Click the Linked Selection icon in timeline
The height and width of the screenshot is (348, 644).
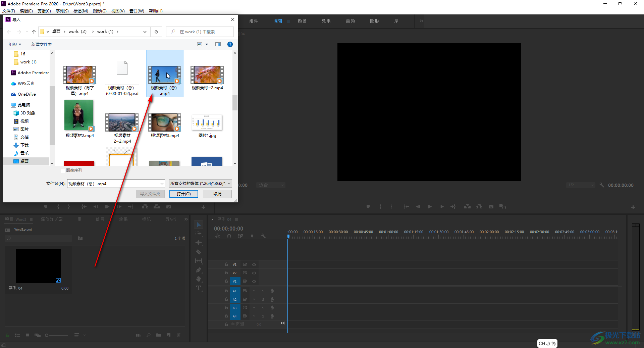pyautogui.click(x=240, y=236)
